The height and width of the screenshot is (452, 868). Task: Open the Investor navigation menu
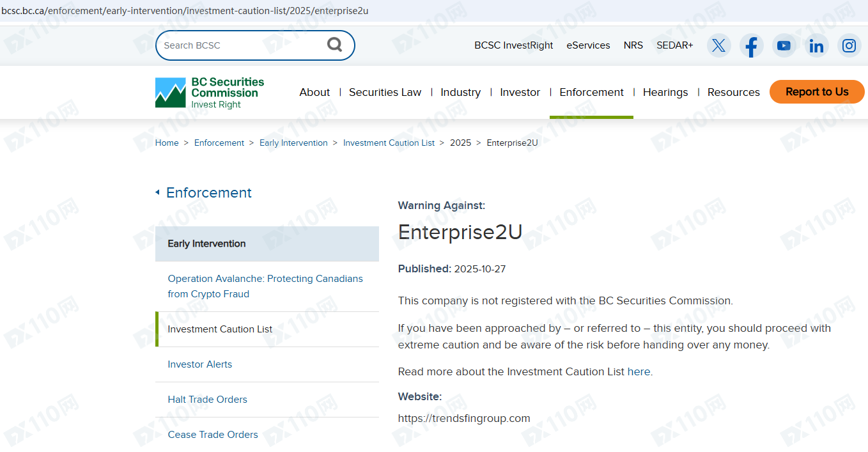pyautogui.click(x=520, y=92)
